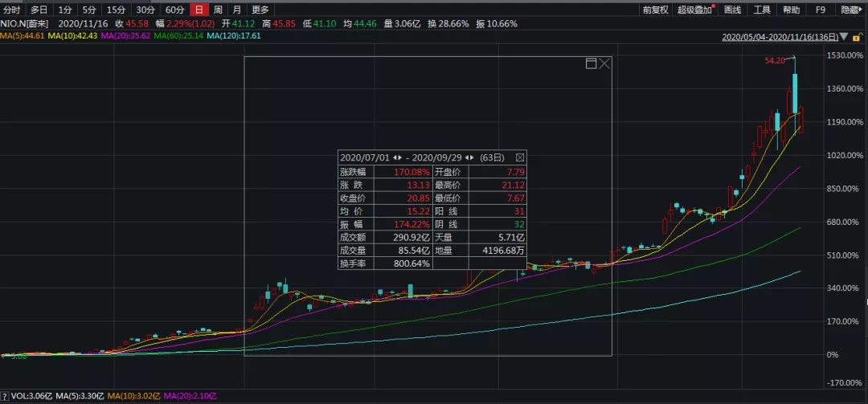The image size is (868, 404).
Task: Open the 画线 drawing tools
Action: pos(732,10)
